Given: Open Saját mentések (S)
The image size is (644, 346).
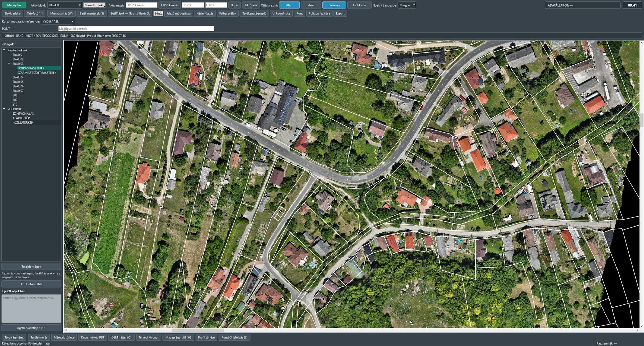Looking at the screenshot, I should (92, 14).
